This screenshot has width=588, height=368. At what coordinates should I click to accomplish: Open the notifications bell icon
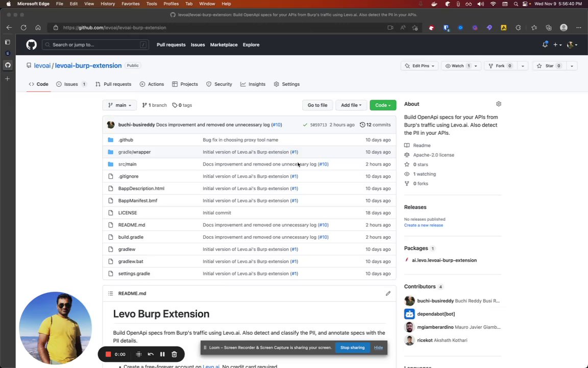point(545,44)
